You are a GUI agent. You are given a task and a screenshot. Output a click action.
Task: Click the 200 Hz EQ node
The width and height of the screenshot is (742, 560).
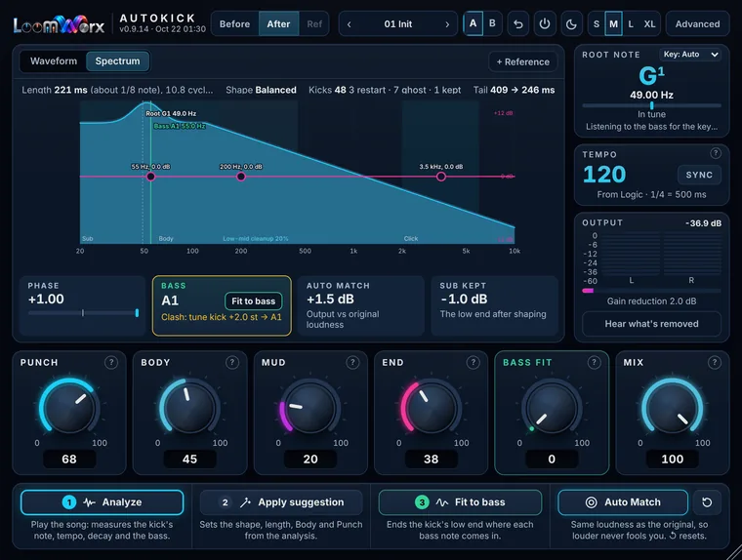click(x=241, y=177)
